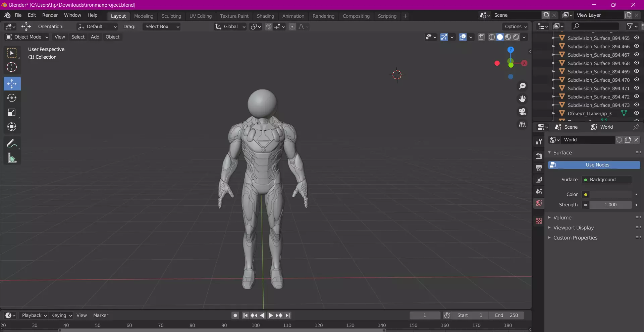This screenshot has height=332, width=644.
Task: Switch to wireframe viewport shading
Action: pos(492,37)
